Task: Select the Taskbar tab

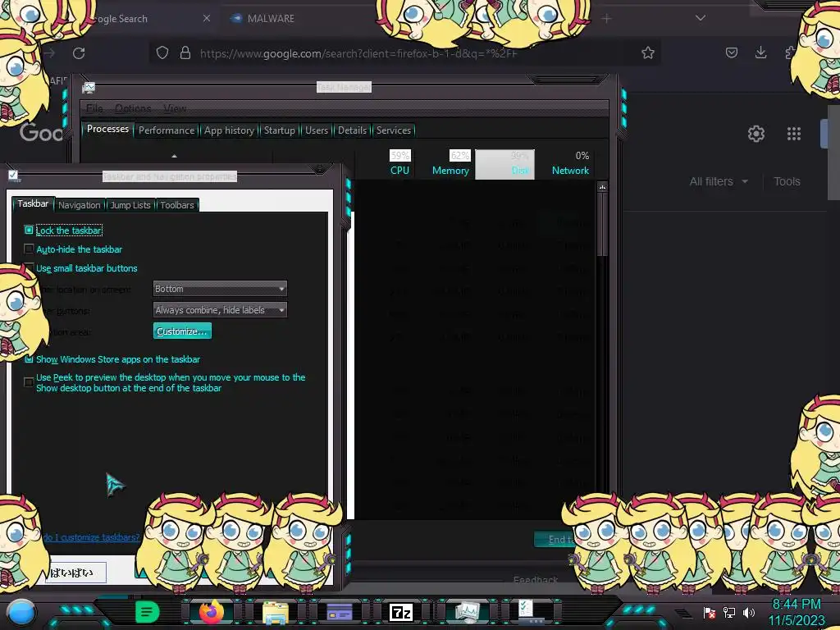Action: [33, 203]
